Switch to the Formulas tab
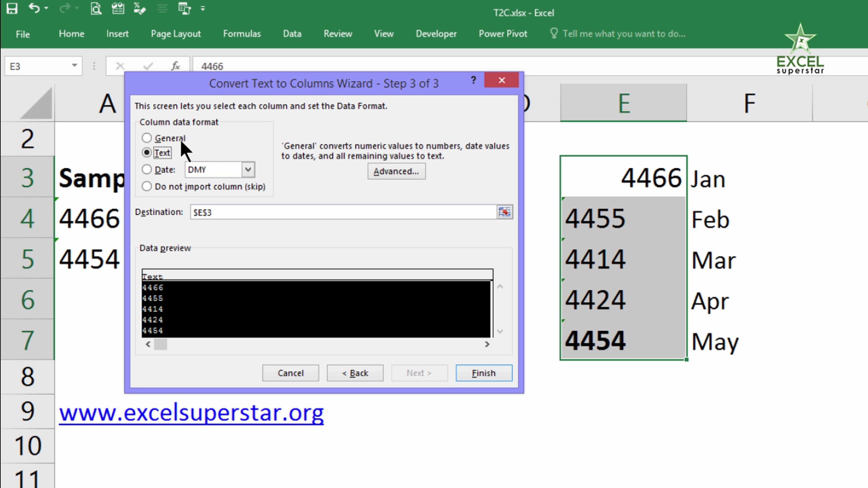Image resolution: width=868 pixels, height=488 pixels. click(x=242, y=34)
